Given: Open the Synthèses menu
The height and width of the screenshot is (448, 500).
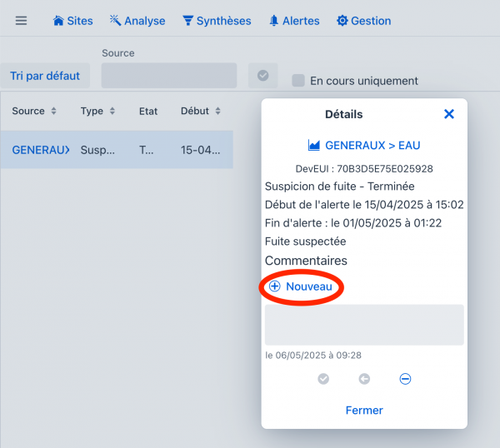Looking at the screenshot, I should pos(217,21).
